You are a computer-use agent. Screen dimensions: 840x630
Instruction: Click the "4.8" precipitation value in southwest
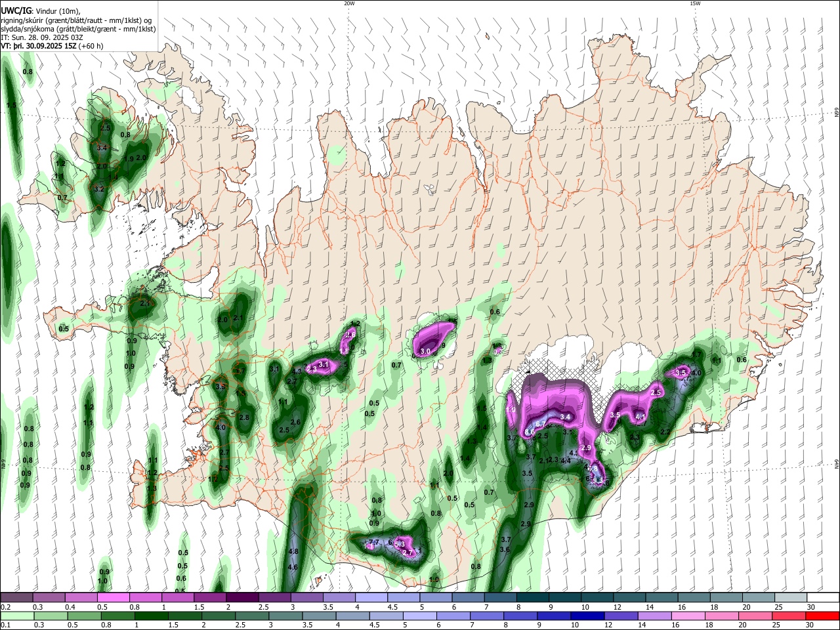click(x=293, y=551)
